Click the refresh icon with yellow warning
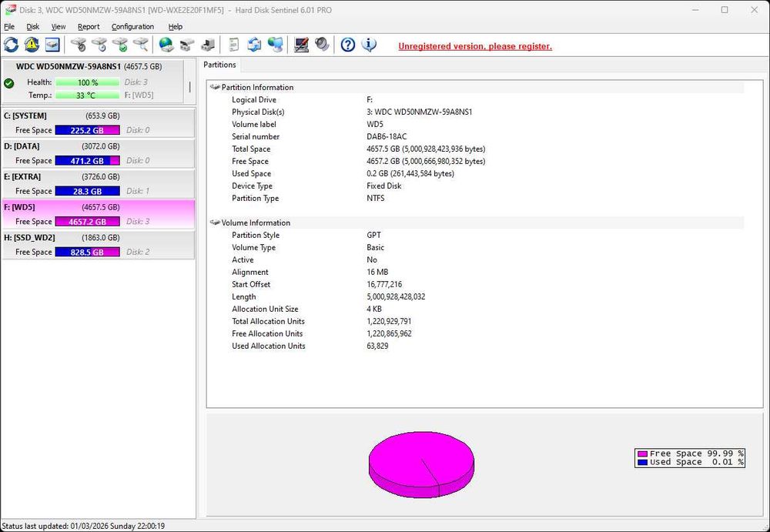This screenshot has width=770, height=532. point(32,45)
